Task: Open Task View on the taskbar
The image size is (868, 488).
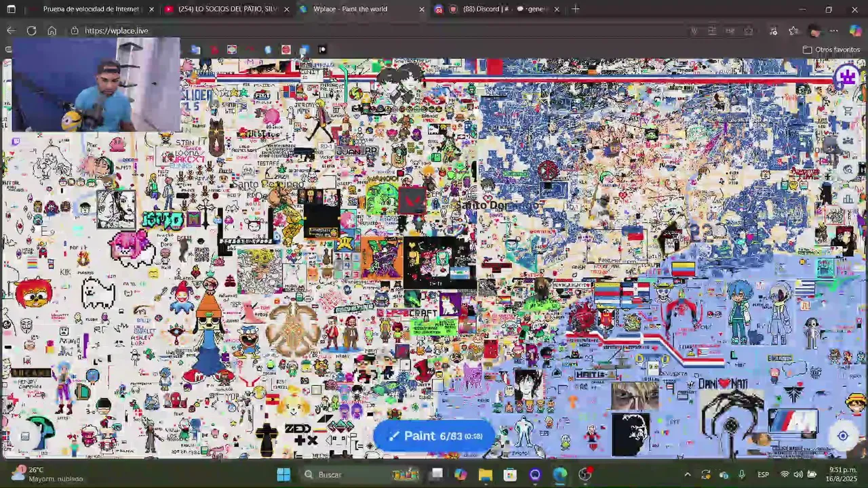Action: [437, 474]
